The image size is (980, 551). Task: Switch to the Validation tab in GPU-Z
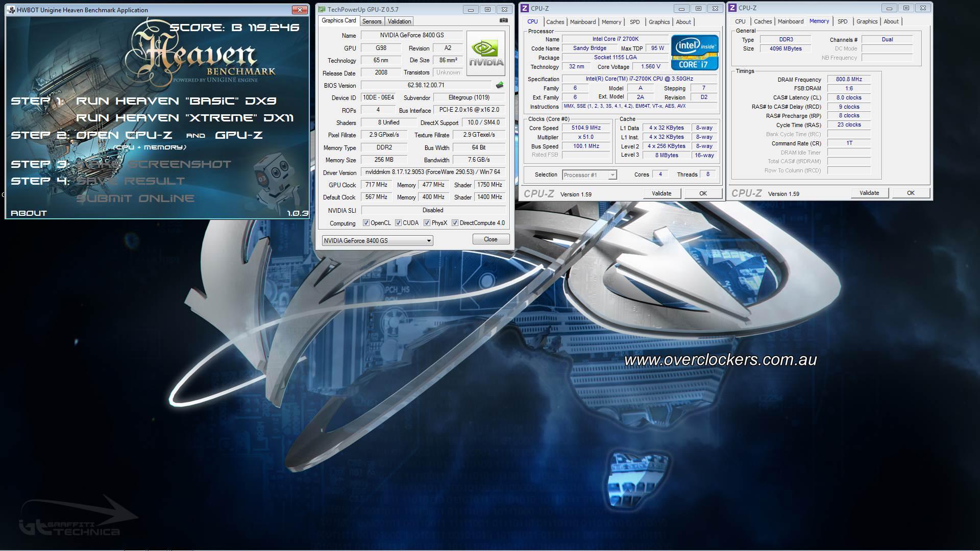pos(399,21)
